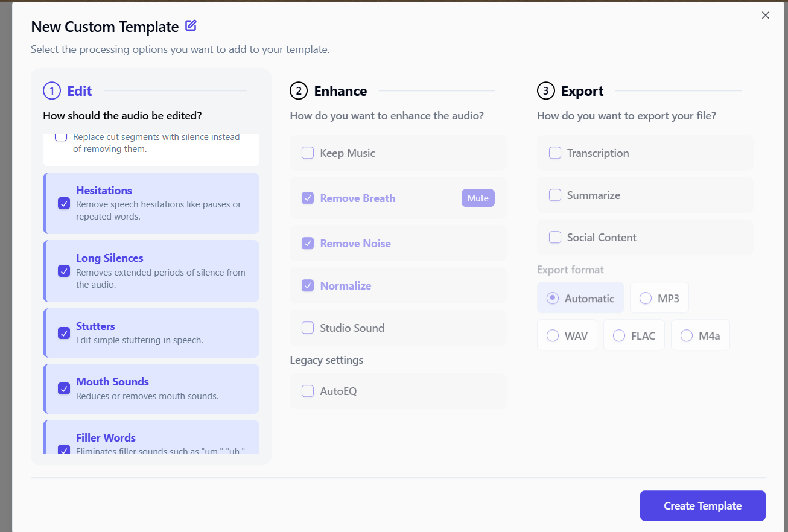This screenshot has width=788, height=532.
Task: Click the Hesitations card title
Action: pos(104,191)
